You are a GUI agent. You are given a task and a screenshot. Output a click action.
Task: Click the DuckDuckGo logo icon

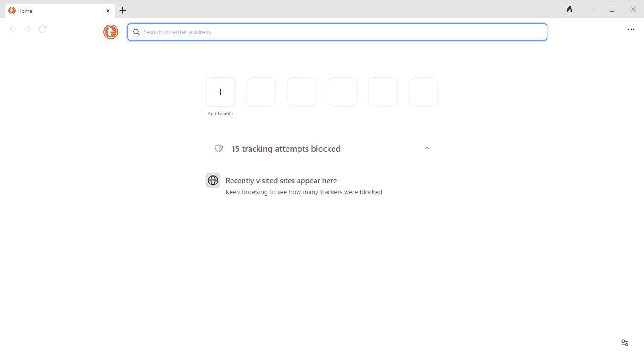[111, 32]
